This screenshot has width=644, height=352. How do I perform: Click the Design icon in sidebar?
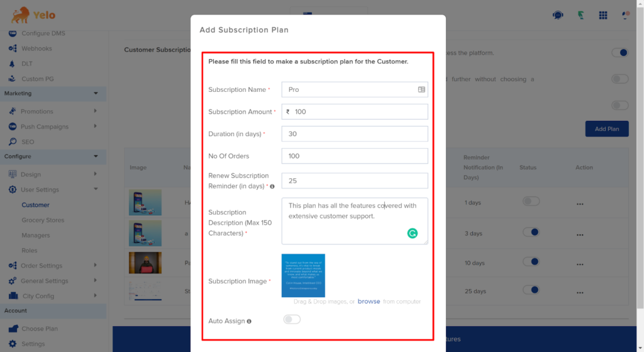point(13,174)
